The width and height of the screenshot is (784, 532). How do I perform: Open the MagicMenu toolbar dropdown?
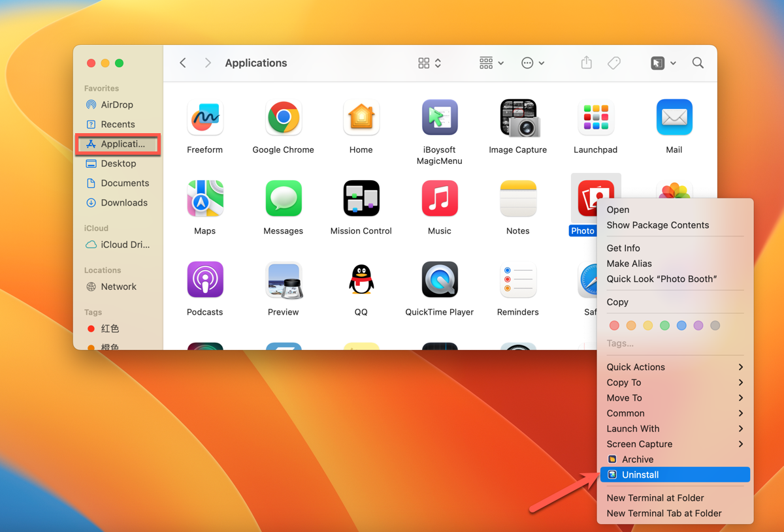coord(663,63)
